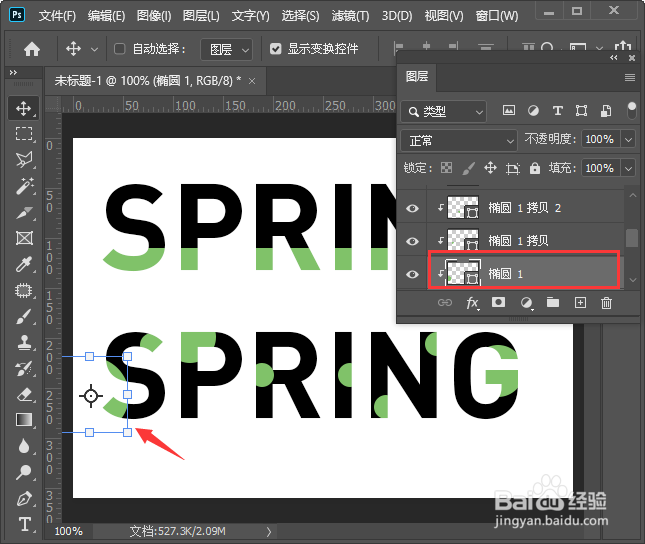Select the Pen tool

click(23, 498)
